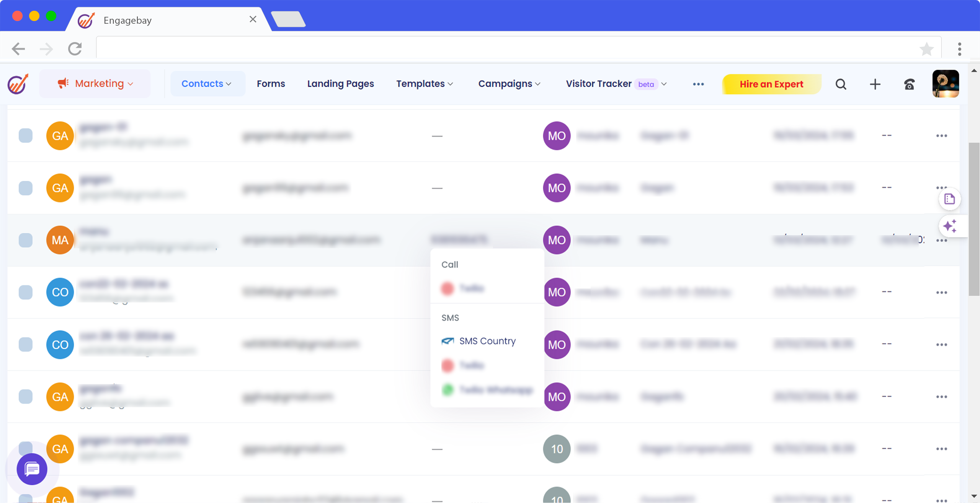Open the Templates dropdown menu

click(424, 84)
